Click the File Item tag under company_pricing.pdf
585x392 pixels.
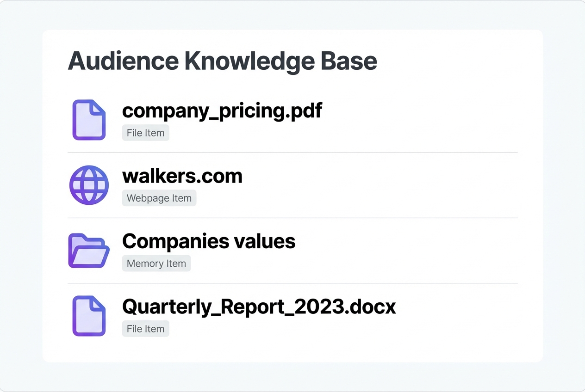(146, 133)
